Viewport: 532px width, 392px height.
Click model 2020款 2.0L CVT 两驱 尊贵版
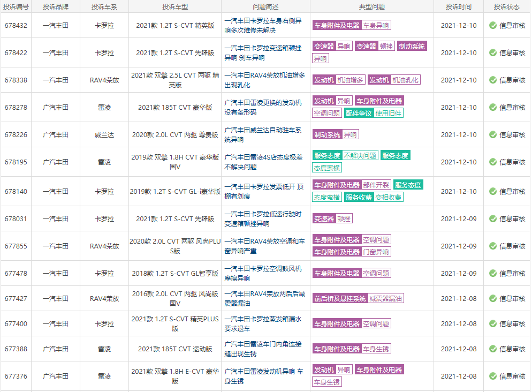point(175,135)
